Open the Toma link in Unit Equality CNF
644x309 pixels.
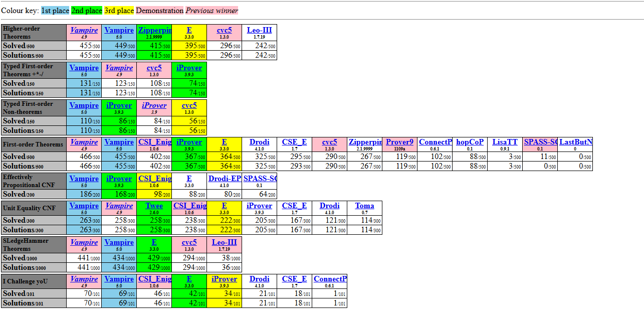pyautogui.click(x=364, y=206)
